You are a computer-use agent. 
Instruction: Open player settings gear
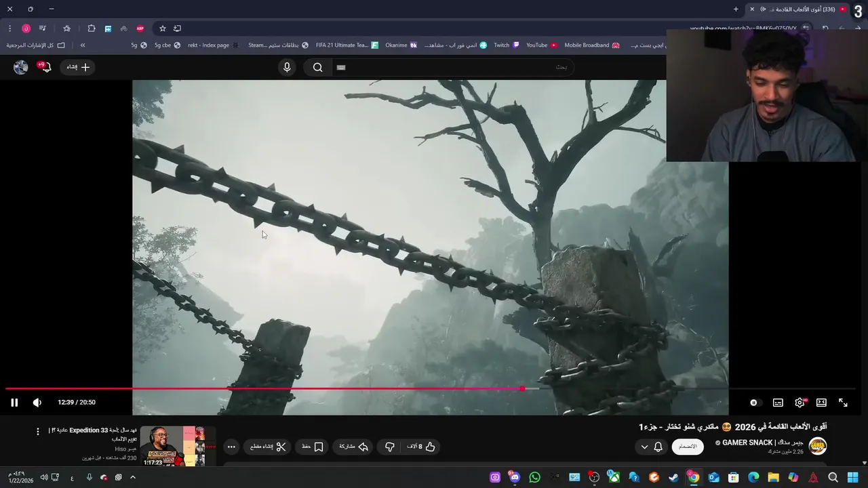(x=800, y=403)
